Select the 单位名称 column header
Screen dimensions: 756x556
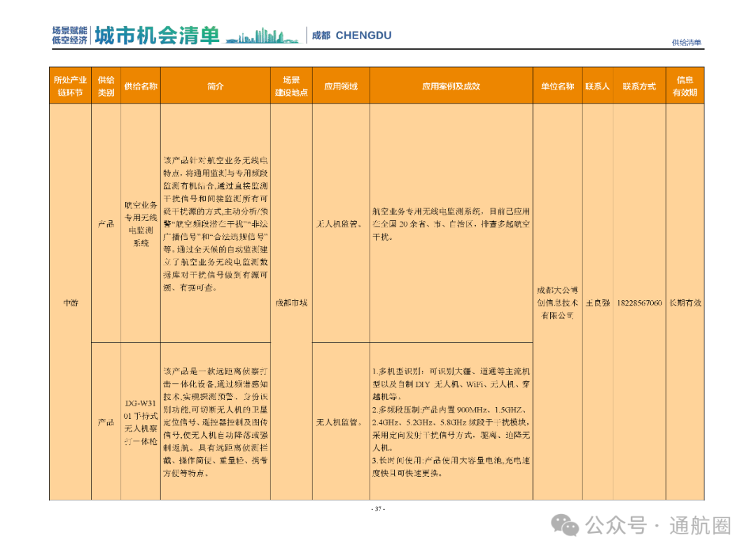point(557,86)
